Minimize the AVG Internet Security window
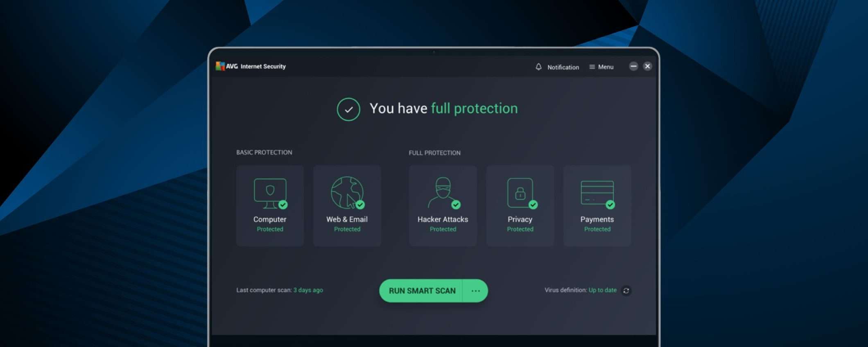This screenshot has height=347, width=868. (x=633, y=66)
